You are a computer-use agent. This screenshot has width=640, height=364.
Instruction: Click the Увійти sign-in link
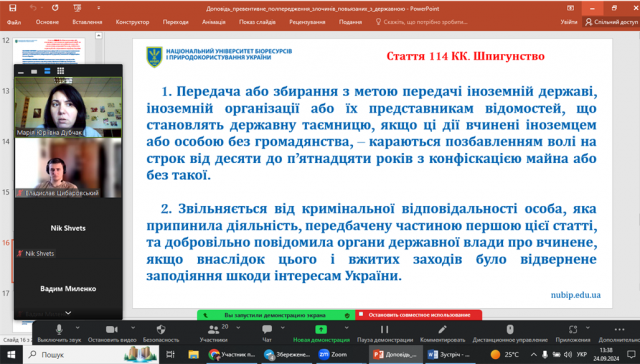569,22
